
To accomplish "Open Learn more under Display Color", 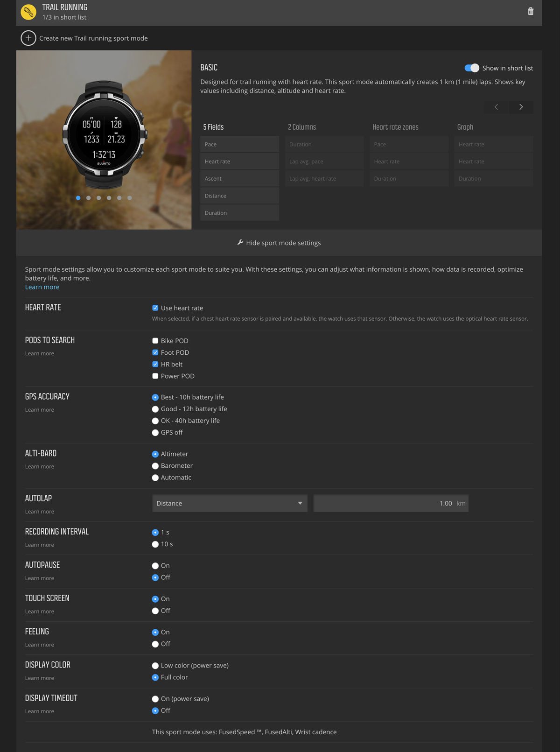I will pos(40,678).
